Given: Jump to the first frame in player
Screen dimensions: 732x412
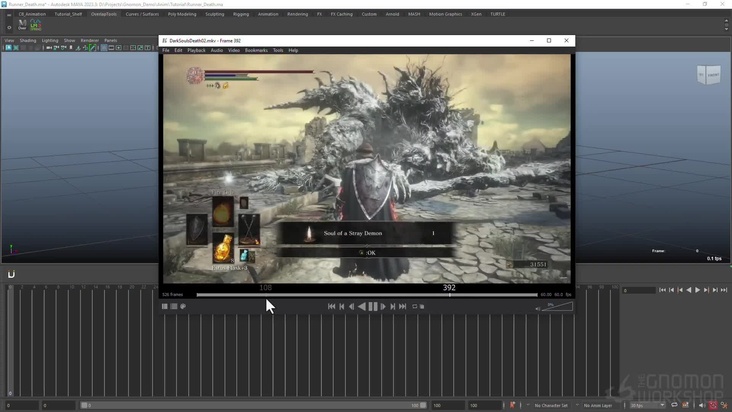Looking at the screenshot, I should tap(332, 307).
